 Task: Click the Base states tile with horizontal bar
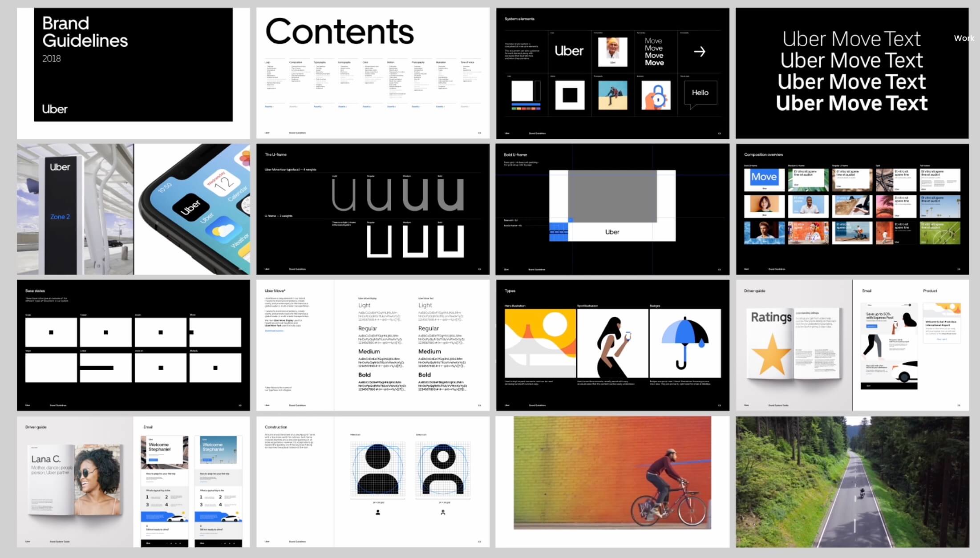[105, 368]
